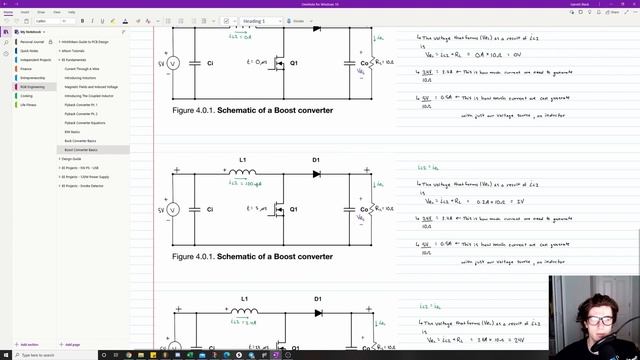The image size is (640, 360).
Task: Apply the yellow text highlighter
Action: point(113,21)
